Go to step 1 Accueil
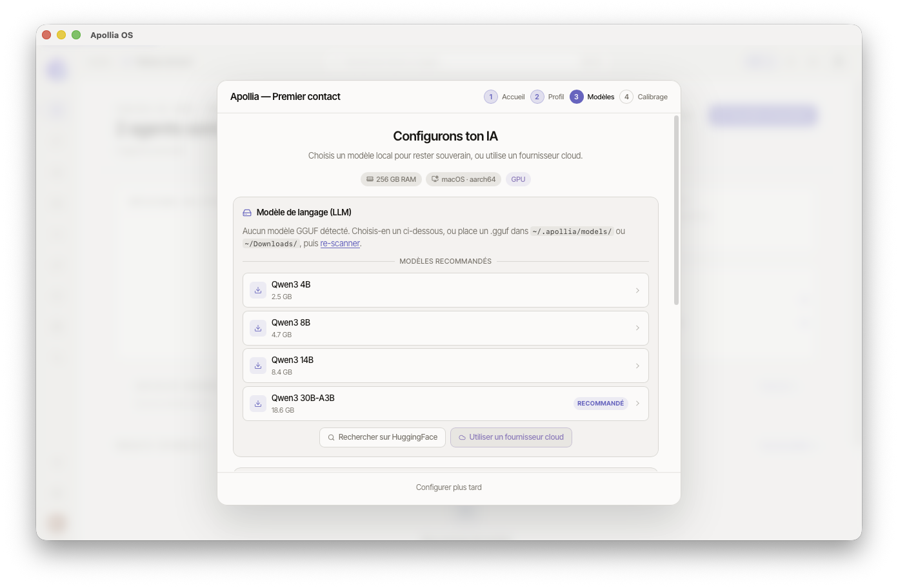The width and height of the screenshot is (898, 588). (504, 97)
